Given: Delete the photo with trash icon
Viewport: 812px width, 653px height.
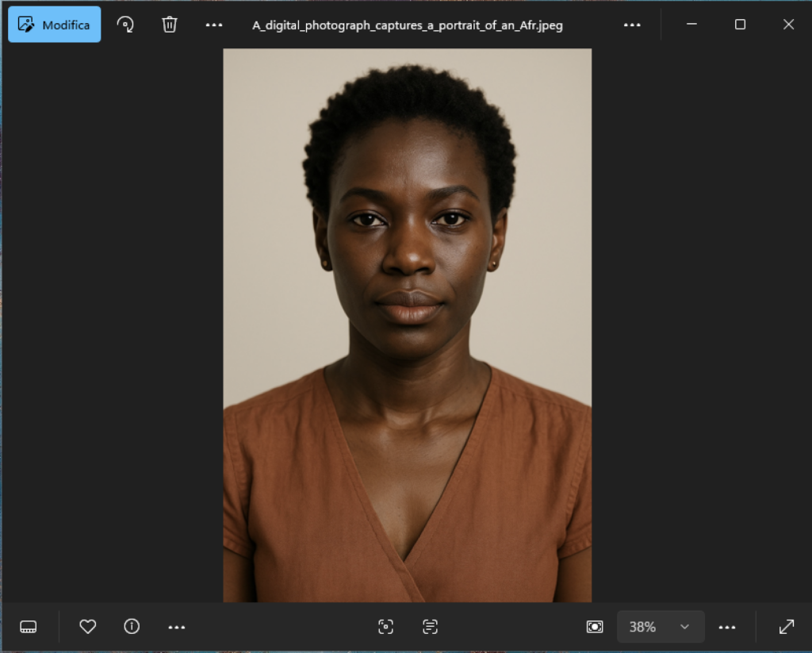Looking at the screenshot, I should (x=170, y=25).
